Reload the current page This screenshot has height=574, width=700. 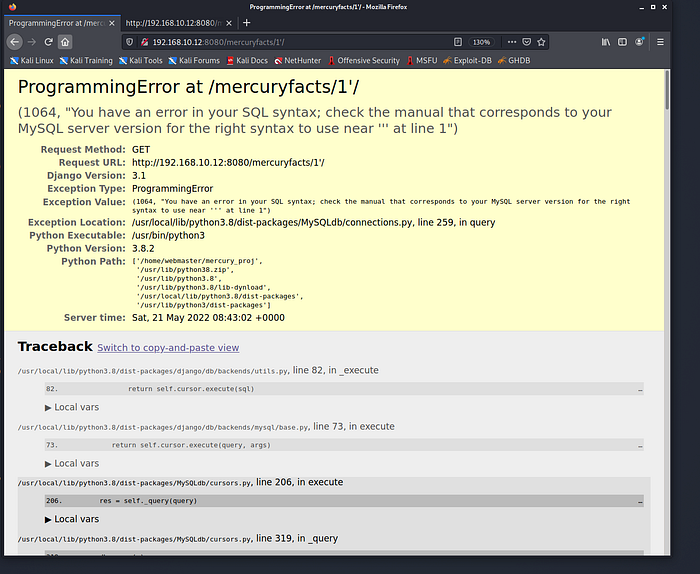[47, 42]
